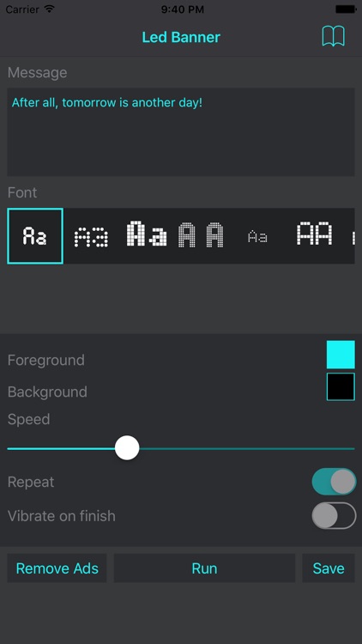Image resolution: width=362 pixels, height=644 pixels.
Task: Select the first highlighted font style
Action: (x=35, y=236)
